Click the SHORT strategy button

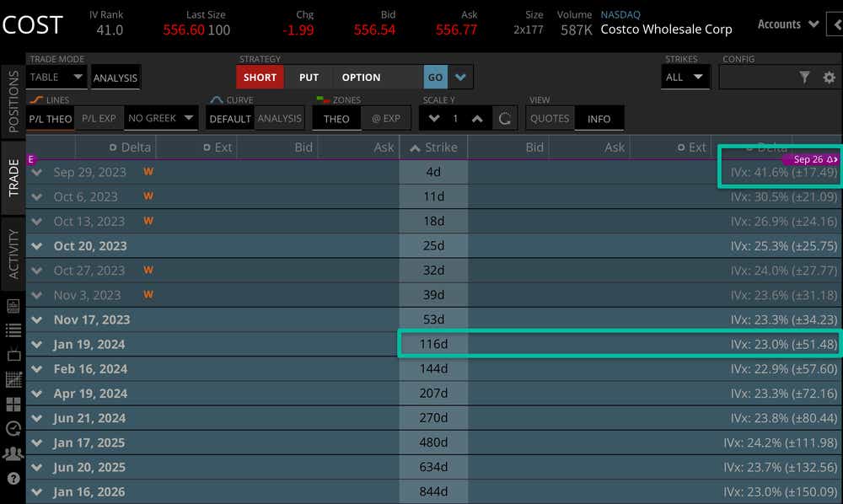260,78
